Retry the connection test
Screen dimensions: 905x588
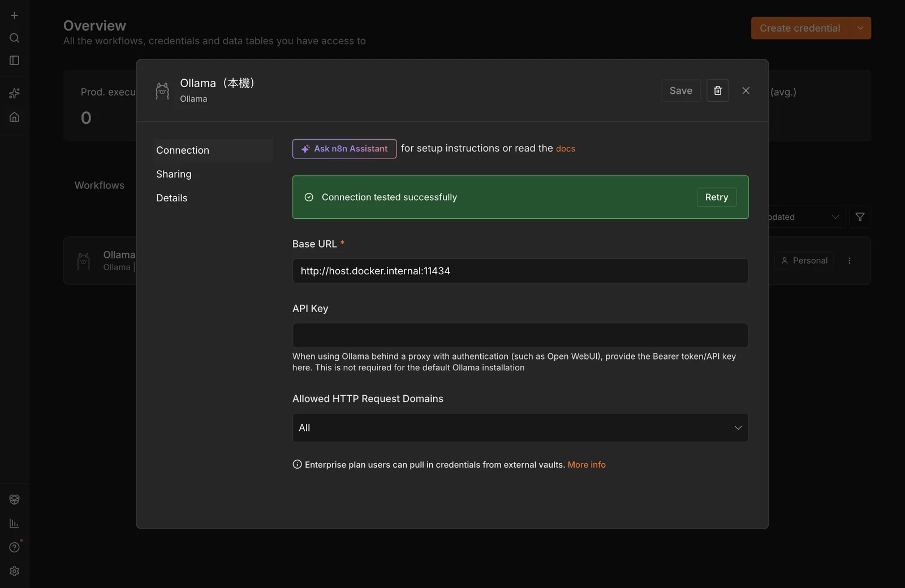click(x=717, y=197)
